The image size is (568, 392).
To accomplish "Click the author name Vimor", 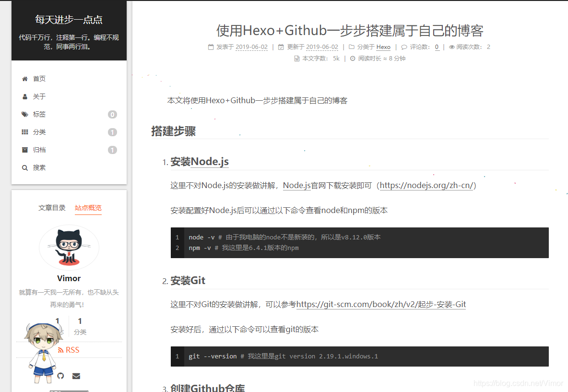I will [69, 278].
